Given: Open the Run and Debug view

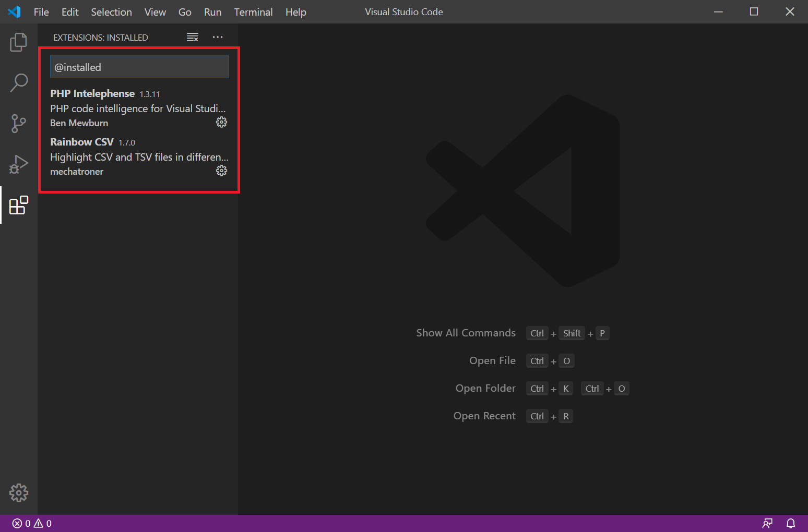Looking at the screenshot, I should [x=19, y=164].
